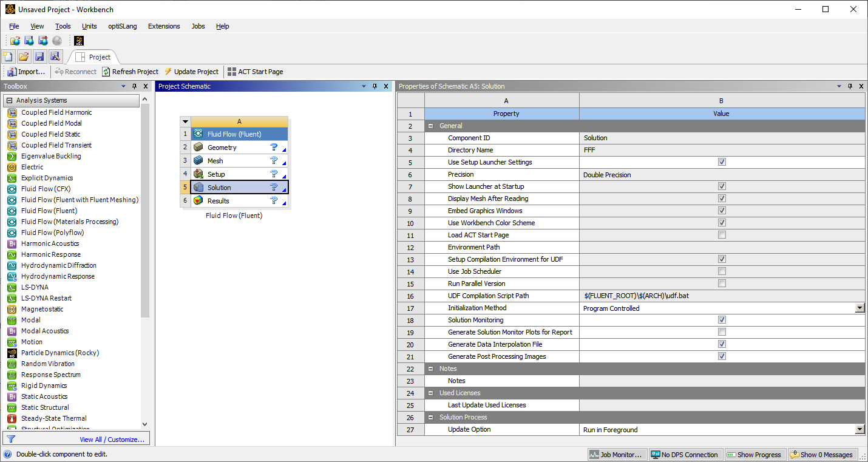Click the greyed-out globe icon in top toolbar
Image resolution: width=868 pixels, height=462 pixels.
57,41
